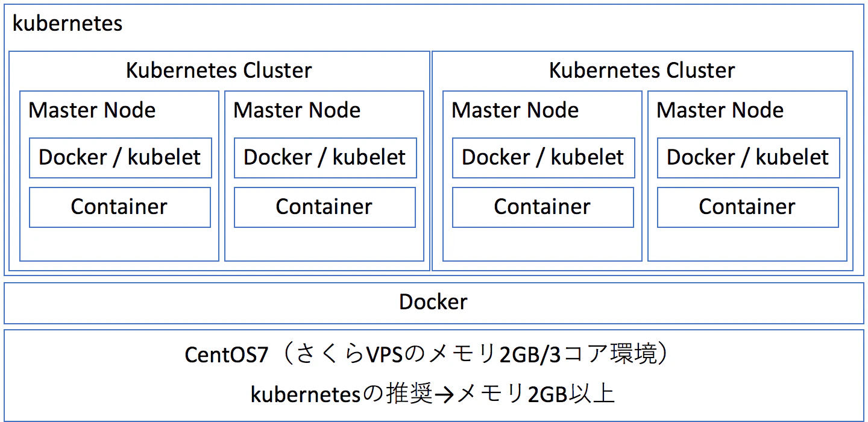868x422 pixels.
Task: Select fourth Docker / kubelet box
Action: pos(749,158)
